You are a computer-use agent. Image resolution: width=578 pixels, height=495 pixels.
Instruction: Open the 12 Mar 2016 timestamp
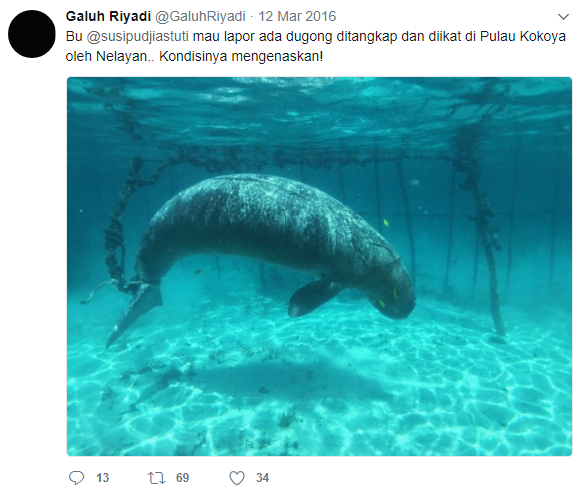[x=297, y=17]
